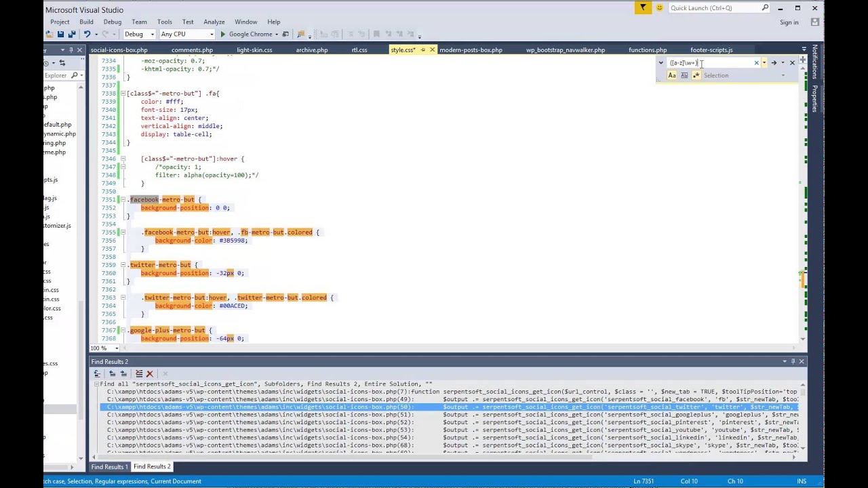This screenshot has height=488, width=868.
Task: Click the Find in Files toolbar icon
Action: click(x=301, y=34)
